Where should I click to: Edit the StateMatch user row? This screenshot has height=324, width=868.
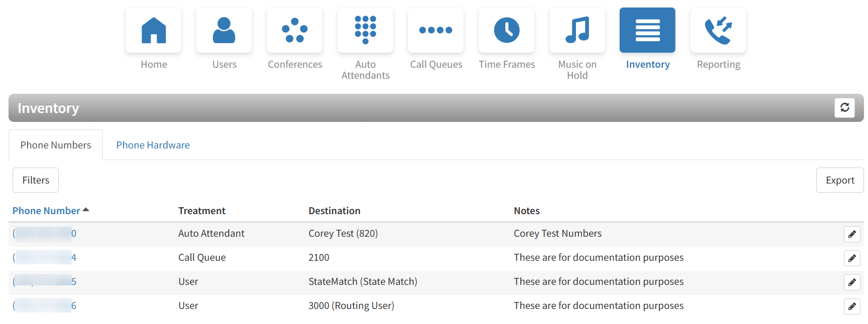click(852, 282)
